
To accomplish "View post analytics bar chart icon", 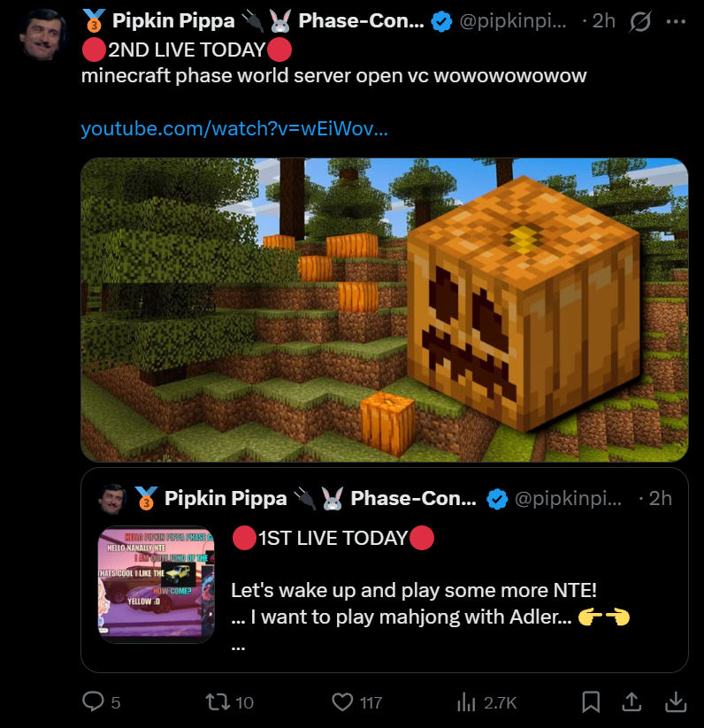I will (x=466, y=702).
